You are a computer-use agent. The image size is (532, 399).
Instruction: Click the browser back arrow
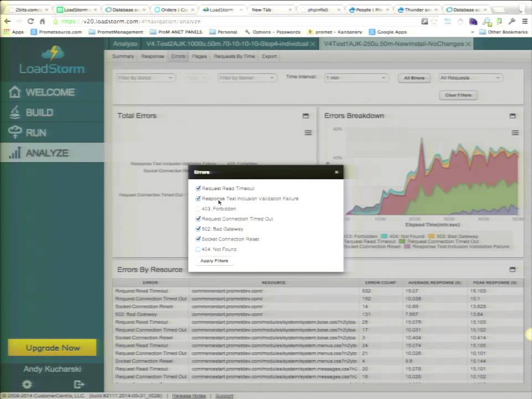7,22
